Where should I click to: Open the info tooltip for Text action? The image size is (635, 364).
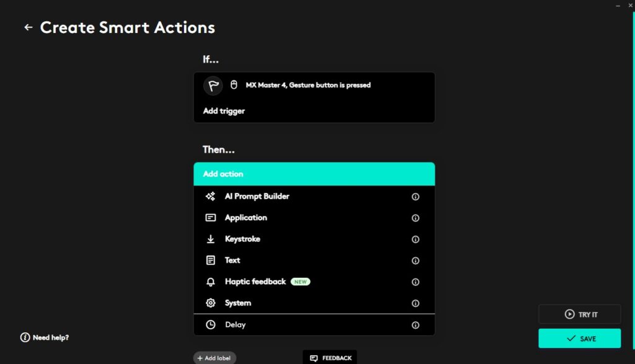click(415, 260)
